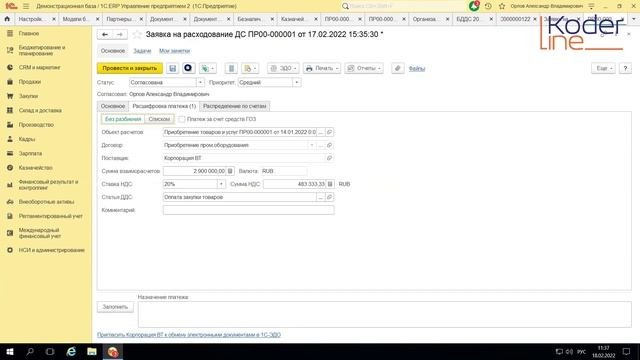Open the linked Объект расчетов document icon
The height and width of the screenshot is (360, 640).
tap(329, 132)
